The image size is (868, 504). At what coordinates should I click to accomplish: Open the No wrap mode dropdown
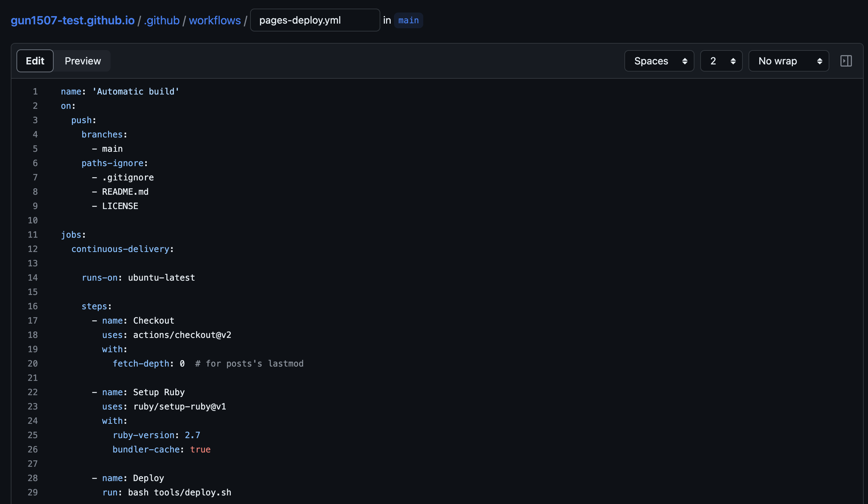(789, 61)
